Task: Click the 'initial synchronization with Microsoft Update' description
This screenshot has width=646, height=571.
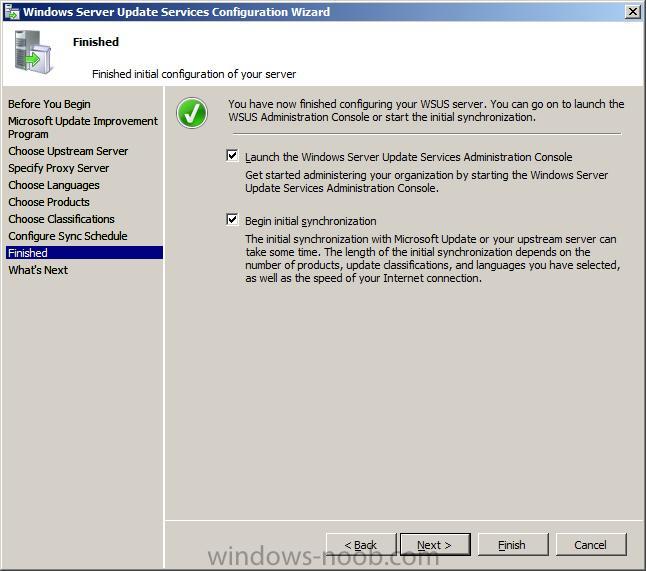Action: tap(433, 258)
